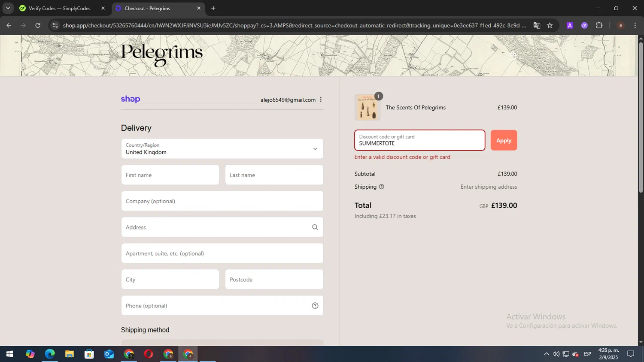This screenshot has height=362, width=644.
Task: Click the Apply discount button
Action: 504,140
